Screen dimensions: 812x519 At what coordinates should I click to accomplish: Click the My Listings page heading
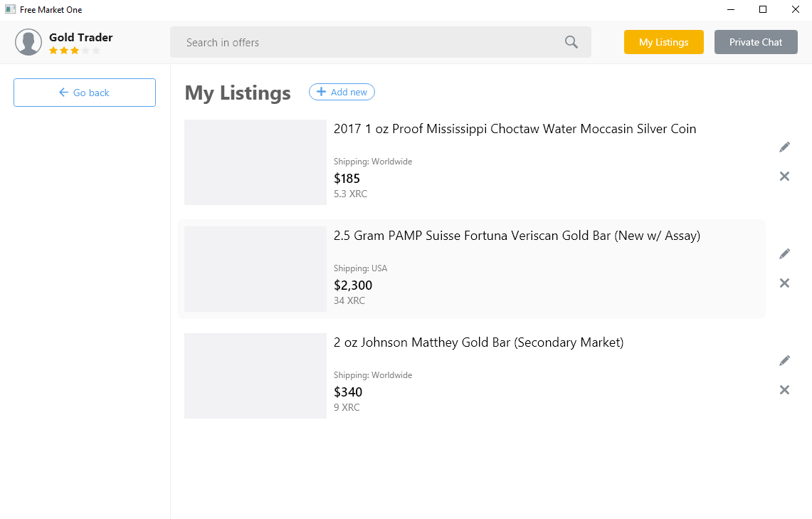(238, 93)
